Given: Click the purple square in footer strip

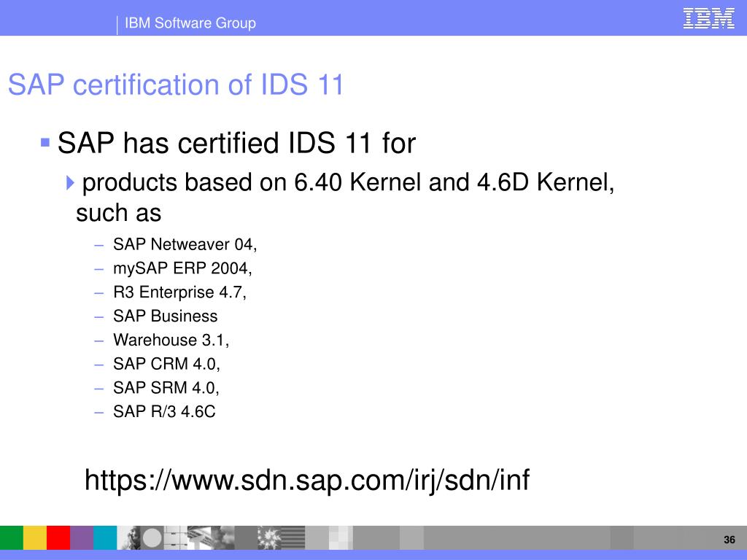Looking at the screenshot, I should pos(82,537).
